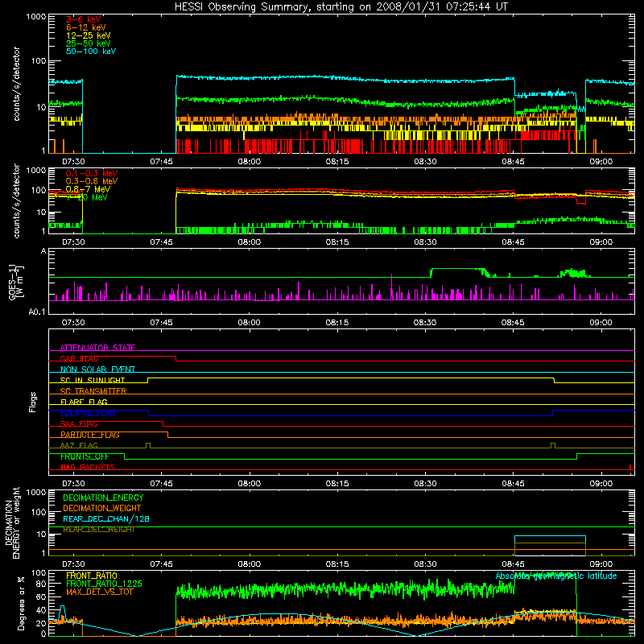Image resolution: width=644 pixels, height=644 pixels.
Task: Click 08:45 tick under the GOES-11 panel
Action: point(513,323)
